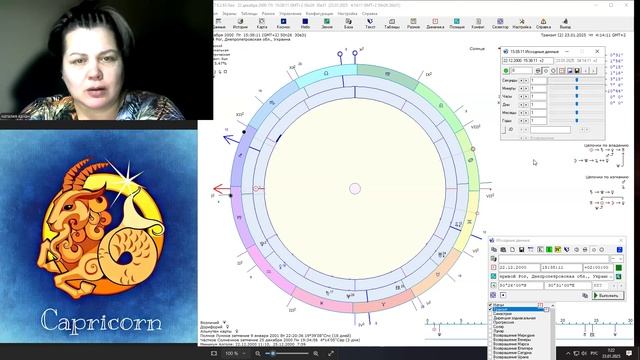Click the zoom-out magnifier in bottom bar

click(258, 353)
